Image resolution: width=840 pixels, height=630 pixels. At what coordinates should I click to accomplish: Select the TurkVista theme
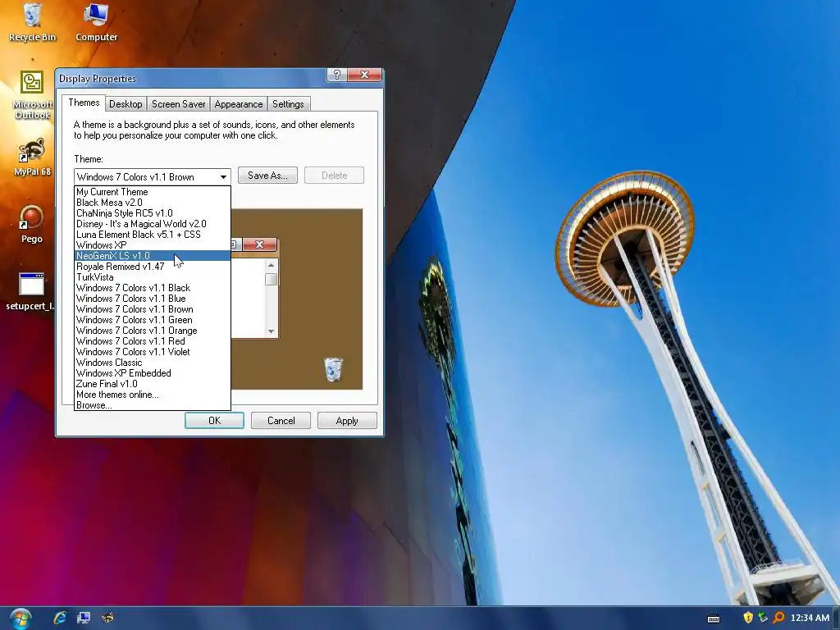(152, 277)
